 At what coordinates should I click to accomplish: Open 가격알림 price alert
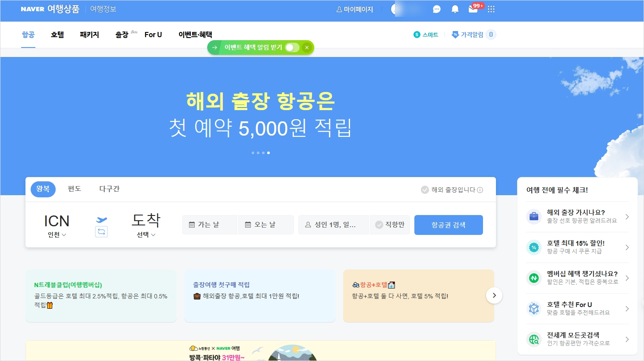[474, 35]
